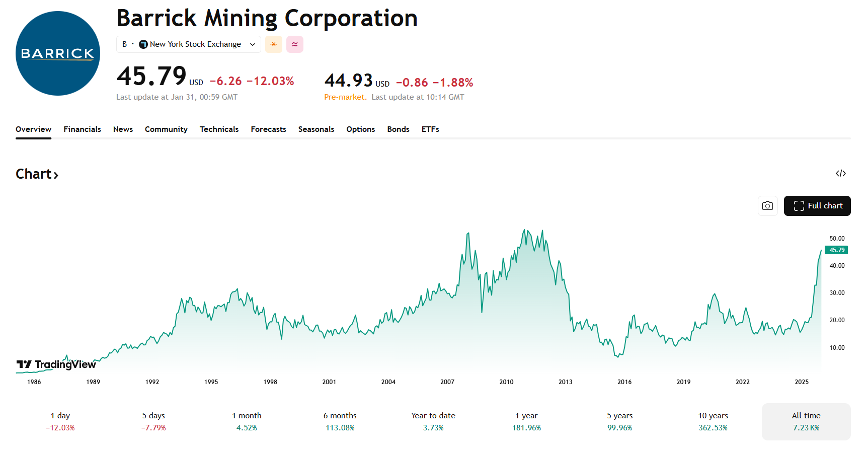Image resolution: width=868 pixels, height=450 pixels.
Task: Click the Pre-market label text
Action: pyautogui.click(x=345, y=97)
